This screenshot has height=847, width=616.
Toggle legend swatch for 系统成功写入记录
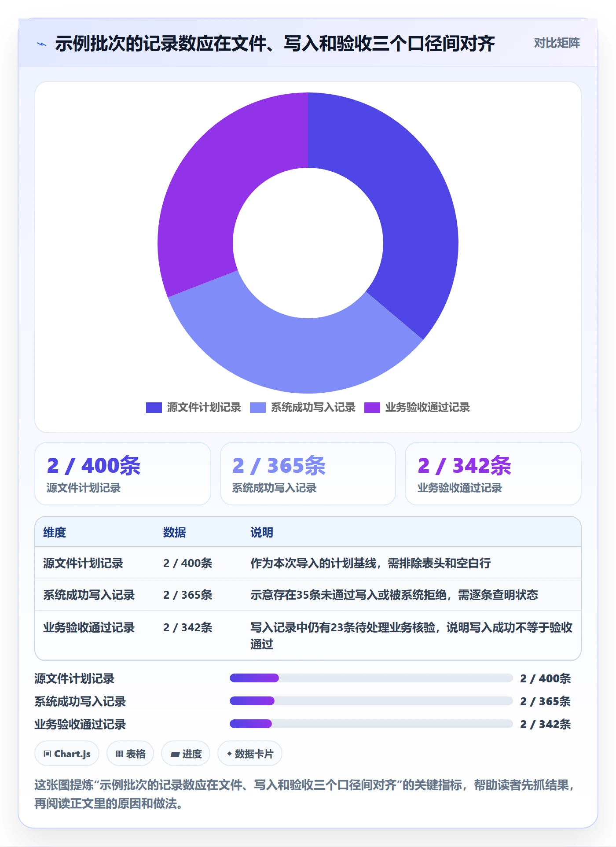pos(258,408)
